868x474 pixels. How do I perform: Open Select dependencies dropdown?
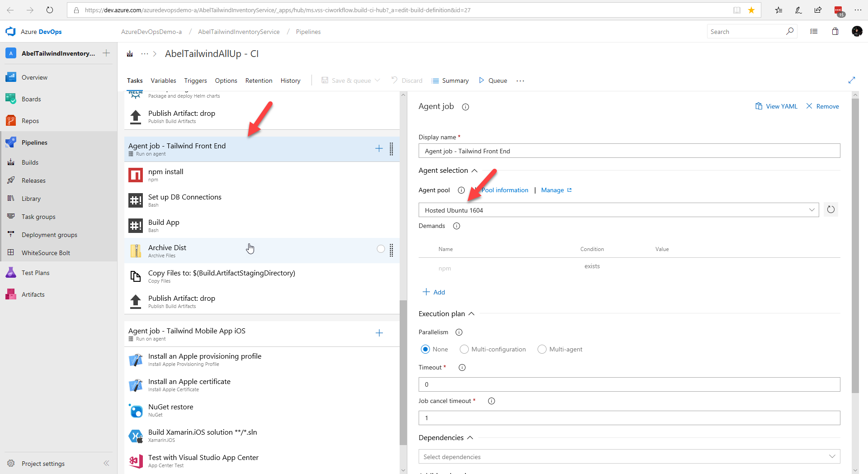coord(629,456)
